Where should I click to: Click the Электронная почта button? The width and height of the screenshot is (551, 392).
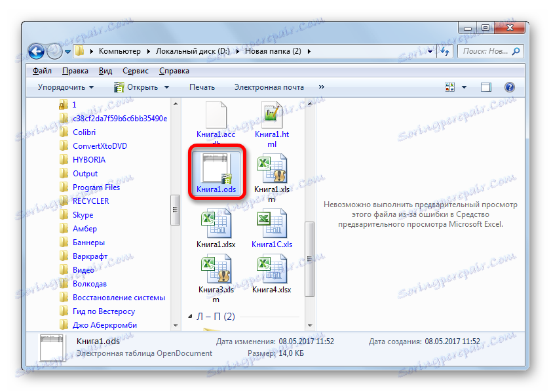pos(269,87)
